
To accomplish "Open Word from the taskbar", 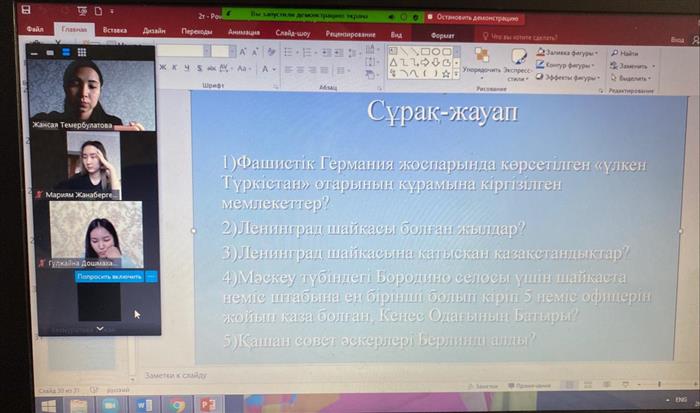I will coord(144,404).
